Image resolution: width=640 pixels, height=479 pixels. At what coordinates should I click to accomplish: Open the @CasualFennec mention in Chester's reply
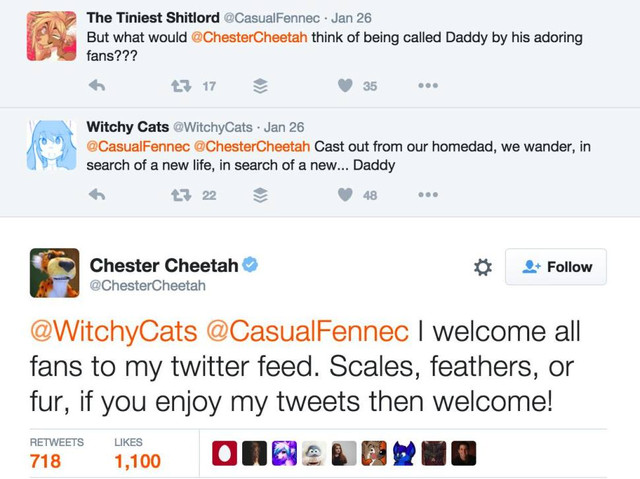click(307, 331)
